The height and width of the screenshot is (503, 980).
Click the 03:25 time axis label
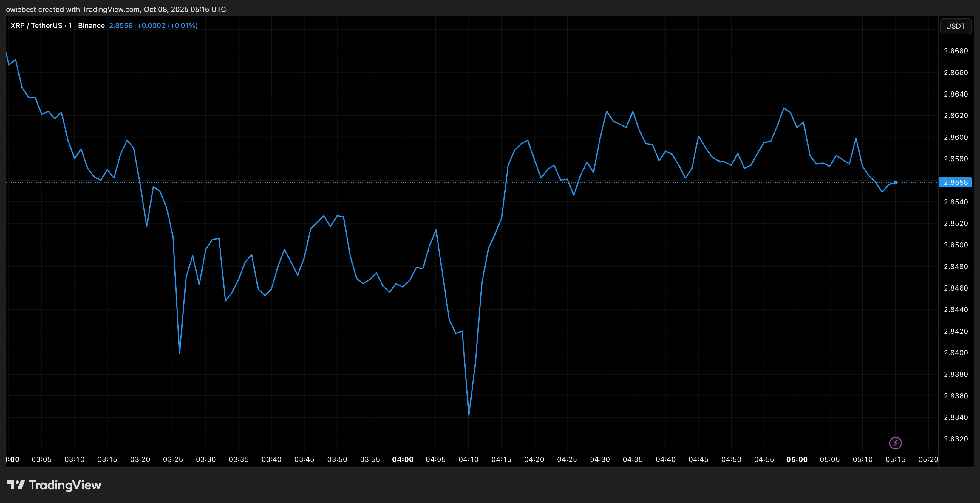(173, 459)
